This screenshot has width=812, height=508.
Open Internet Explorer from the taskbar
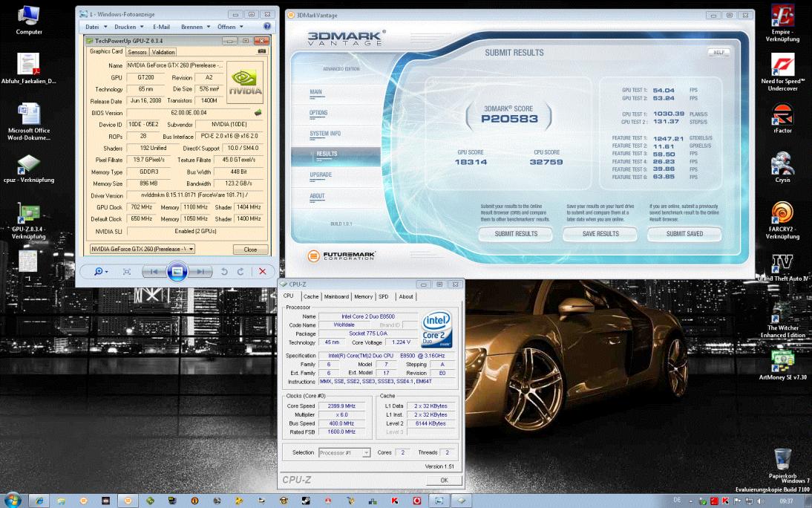39,501
